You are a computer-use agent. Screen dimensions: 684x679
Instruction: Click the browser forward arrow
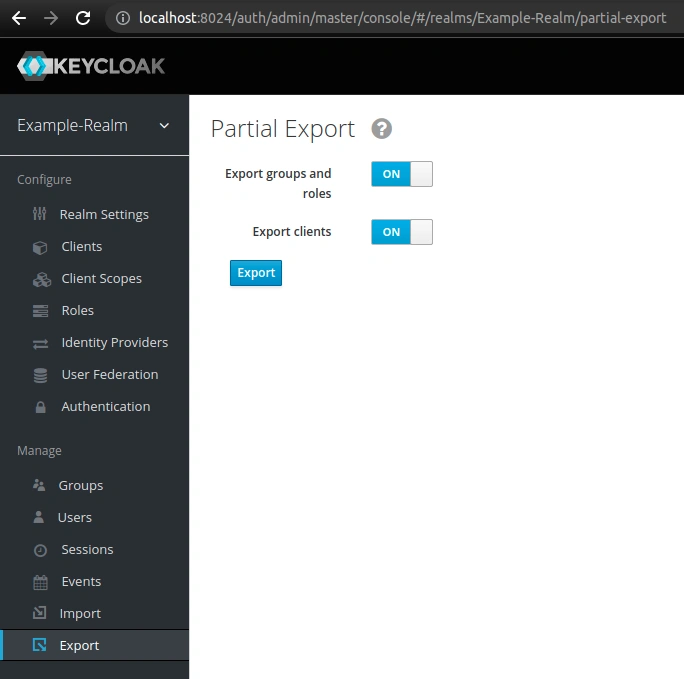(x=51, y=18)
